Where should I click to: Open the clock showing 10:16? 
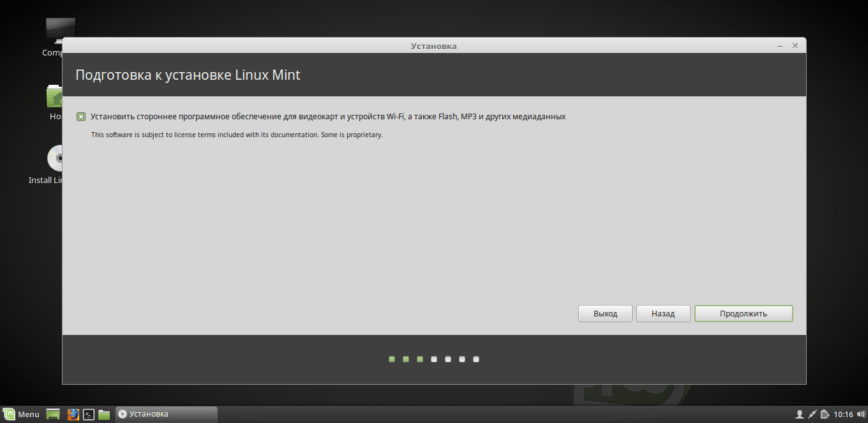point(843,414)
